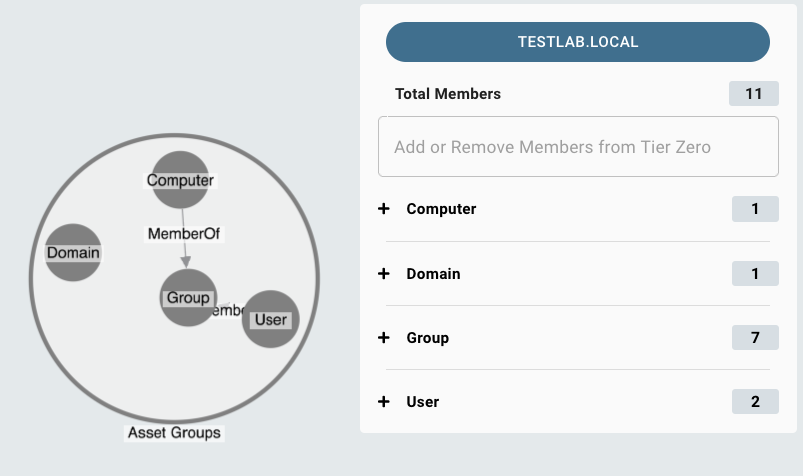Click the User row label in members panel
803x476 pixels.
[422, 401]
